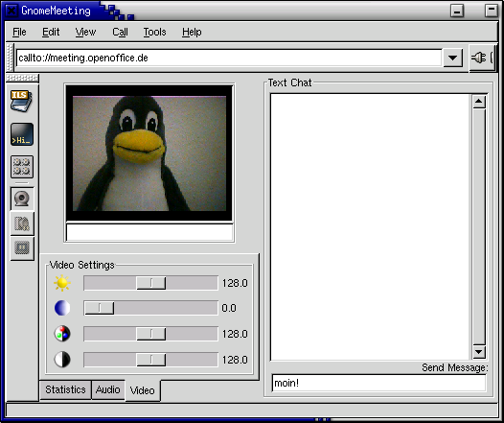504x423 pixels.
Task: Focus the callto address input field
Action: (229, 58)
